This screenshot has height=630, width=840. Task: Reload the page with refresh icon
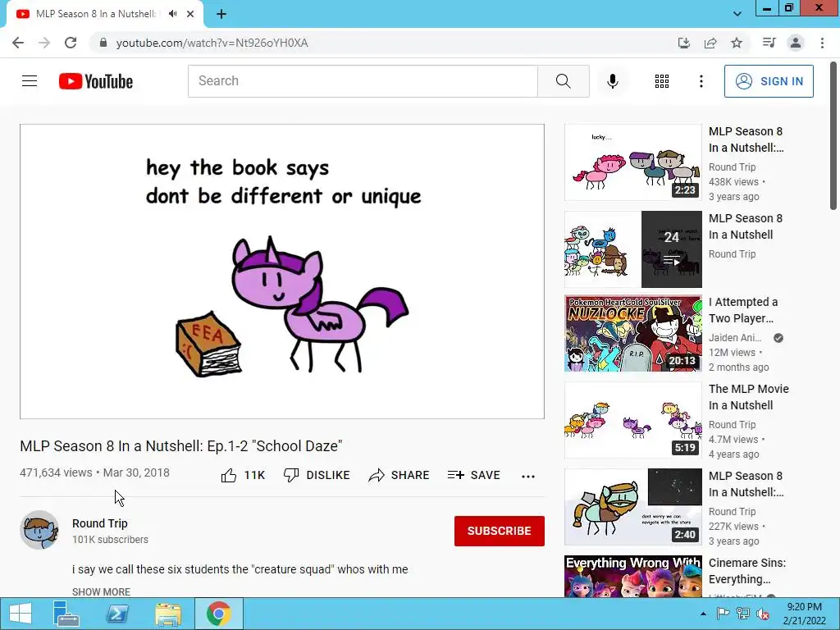71,43
